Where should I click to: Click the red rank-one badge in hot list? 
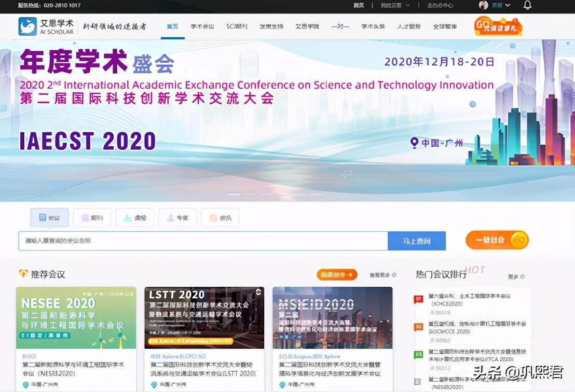tap(418, 299)
